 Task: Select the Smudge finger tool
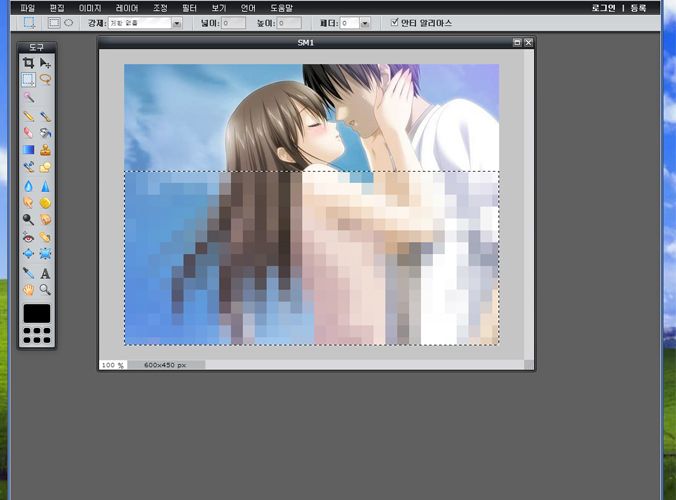28,203
